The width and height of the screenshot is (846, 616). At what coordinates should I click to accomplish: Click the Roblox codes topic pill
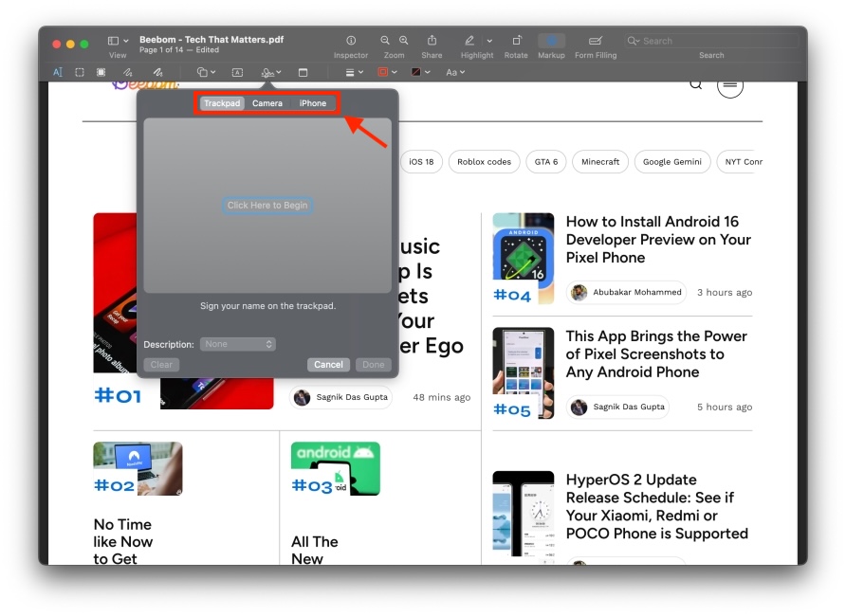coord(484,162)
